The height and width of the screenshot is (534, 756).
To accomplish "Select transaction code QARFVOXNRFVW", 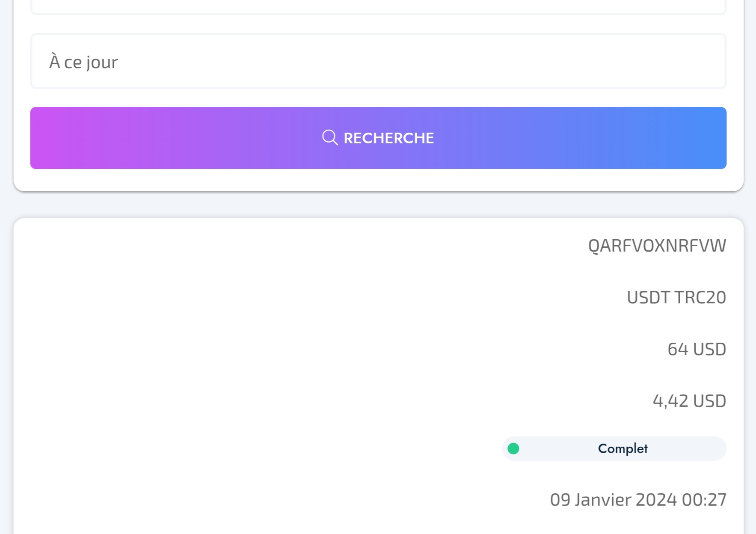I will (x=657, y=246).
